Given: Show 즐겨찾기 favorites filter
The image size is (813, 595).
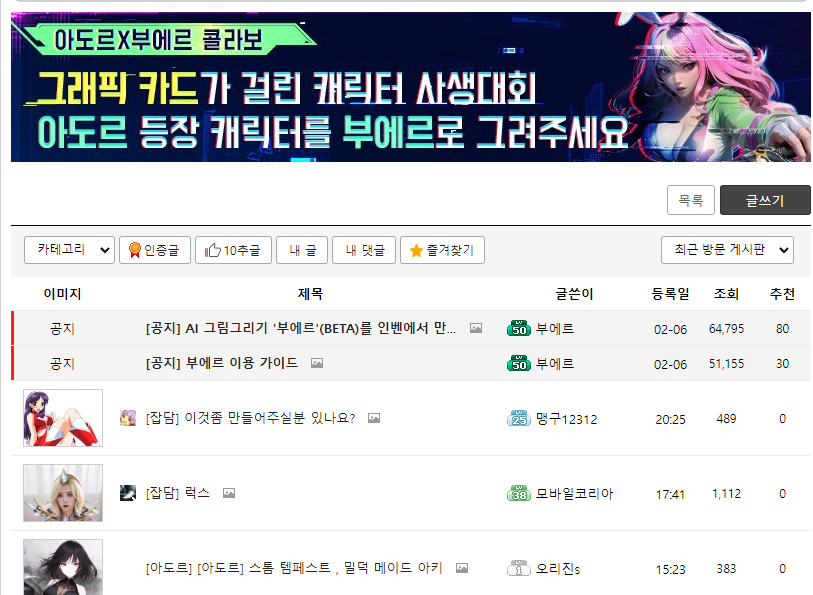Looking at the screenshot, I should click(x=442, y=250).
